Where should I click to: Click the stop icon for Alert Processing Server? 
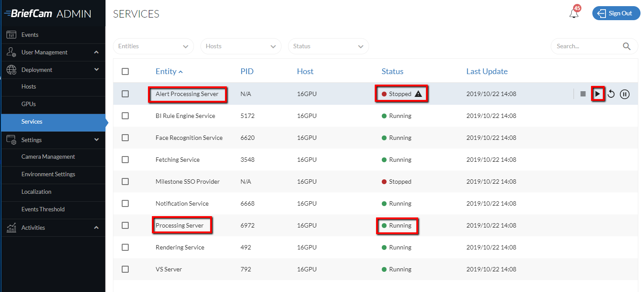pos(583,94)
